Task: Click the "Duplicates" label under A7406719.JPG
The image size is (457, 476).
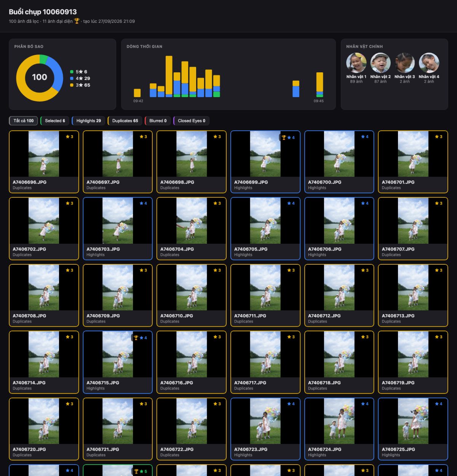Action: pos(391,388)
